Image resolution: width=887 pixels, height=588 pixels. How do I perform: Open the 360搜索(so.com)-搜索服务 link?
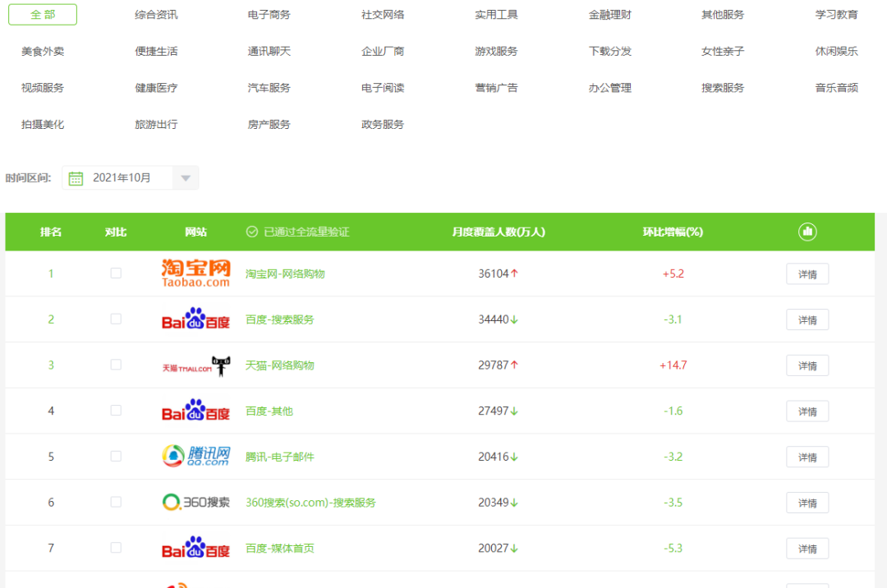tap(310, 503)
